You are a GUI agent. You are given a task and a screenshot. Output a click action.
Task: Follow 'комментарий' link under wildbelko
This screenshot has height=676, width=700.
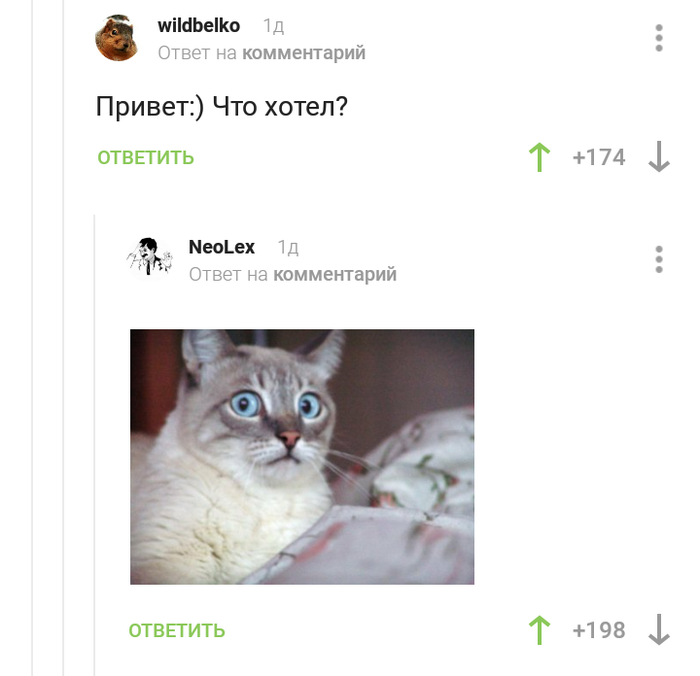pos(304,53)
